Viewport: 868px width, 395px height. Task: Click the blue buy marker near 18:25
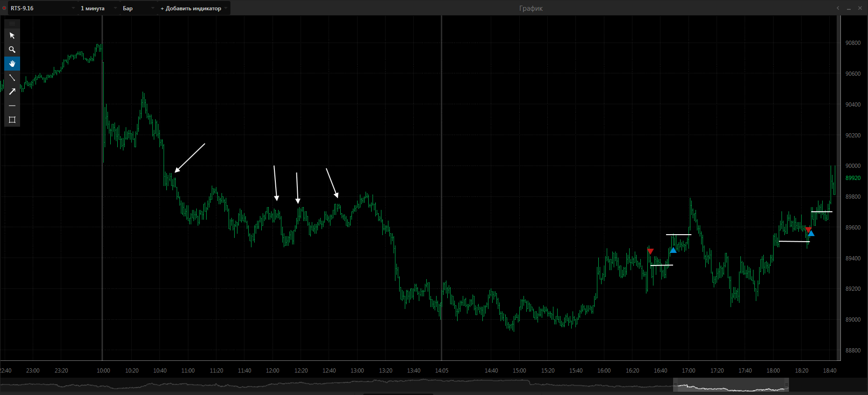pos(811,233)
